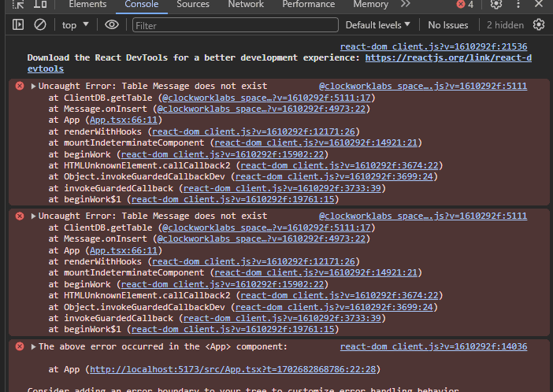Toggle the device toolbar icon
553x392 pixels.
pos(40,5)
